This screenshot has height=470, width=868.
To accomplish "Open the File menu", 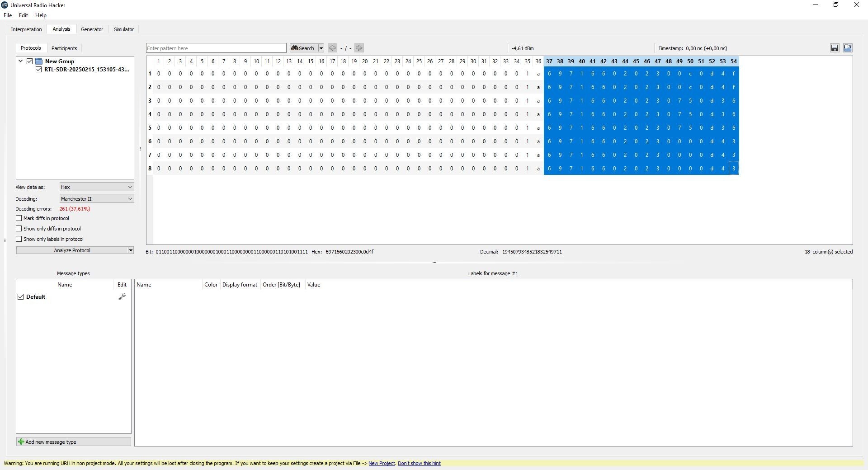I will 8,15.
